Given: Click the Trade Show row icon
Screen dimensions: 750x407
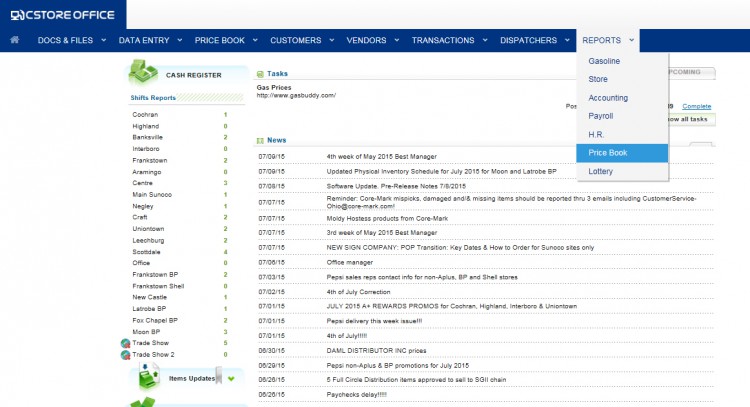Looking at the screenshot, I should pos(125,343).
